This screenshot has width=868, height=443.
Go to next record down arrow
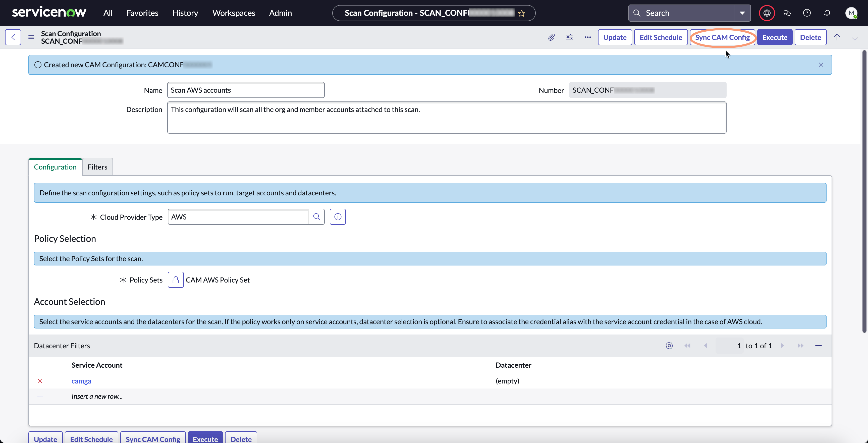point(855,37)
